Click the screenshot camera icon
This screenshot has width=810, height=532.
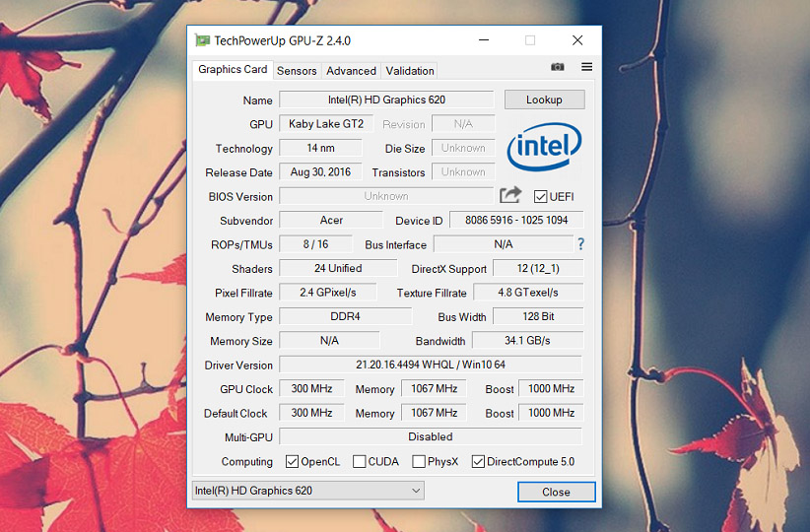click(x=557, y=67)
